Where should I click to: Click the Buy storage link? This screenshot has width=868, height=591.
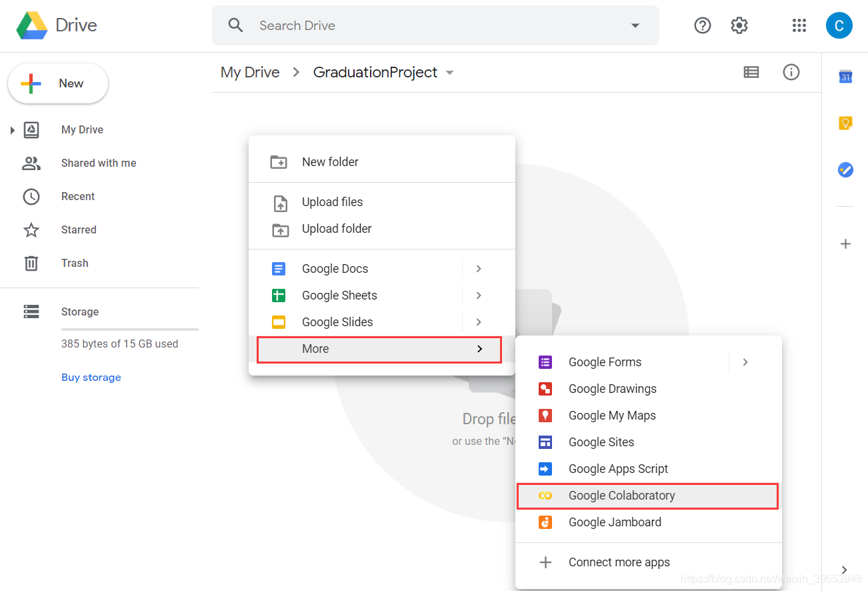pyautogui.click(x=91, y=378)
